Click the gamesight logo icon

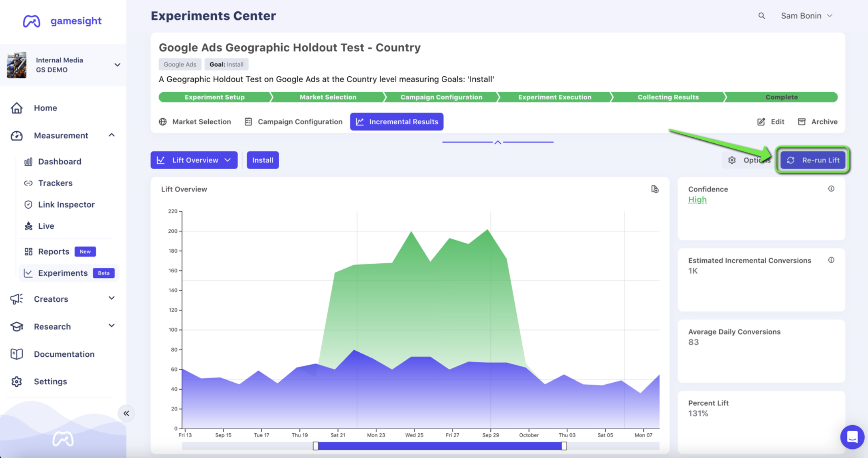[x=32, y=21]
